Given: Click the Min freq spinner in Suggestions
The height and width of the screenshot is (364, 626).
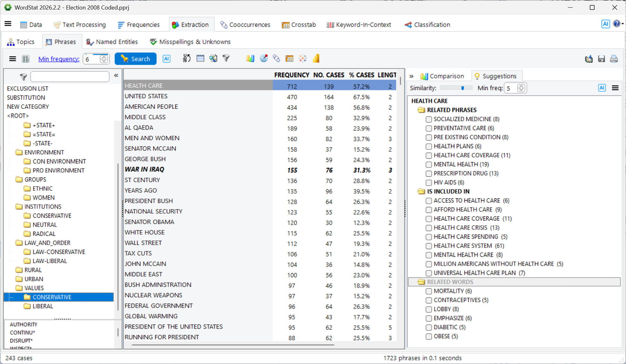Looking at the screenshot, I should click(x=521, y=88).
